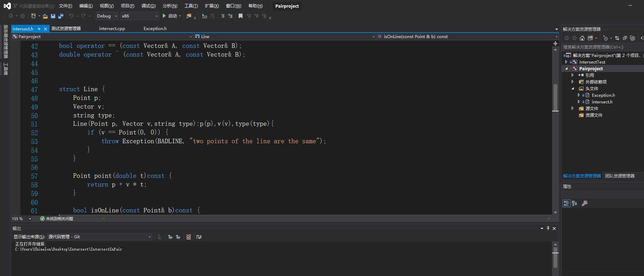Open the 文件(F) menu
Viewport: 644px width, 276px height.
(x=66, y=6)
